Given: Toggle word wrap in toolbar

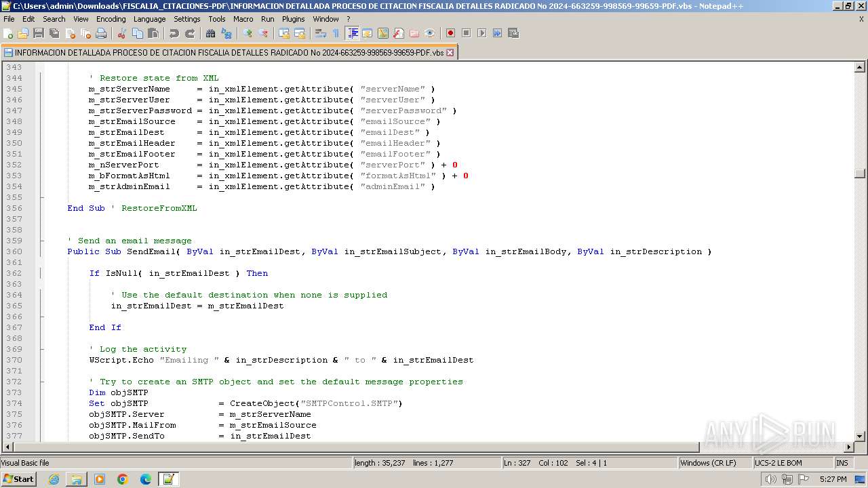Looking at the screenshot, I should [321, 33].
